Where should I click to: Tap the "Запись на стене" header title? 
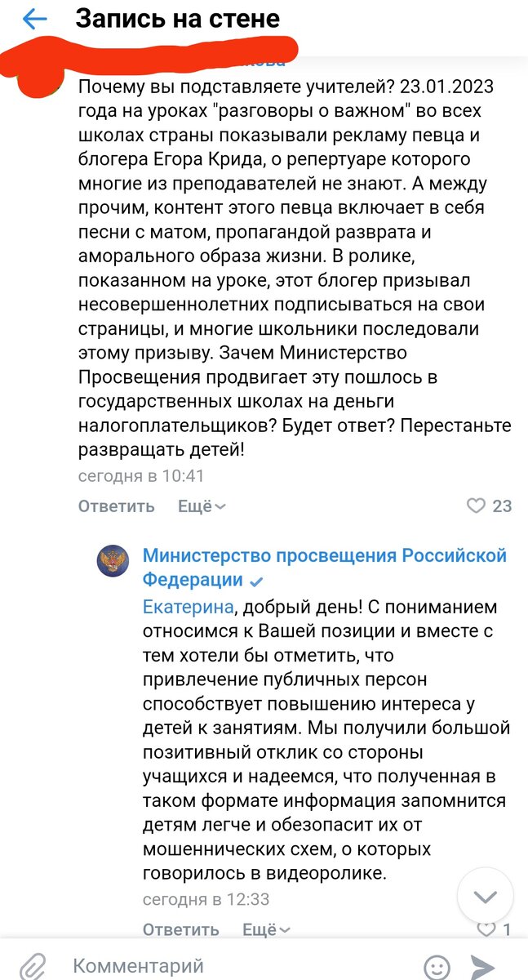178,19
